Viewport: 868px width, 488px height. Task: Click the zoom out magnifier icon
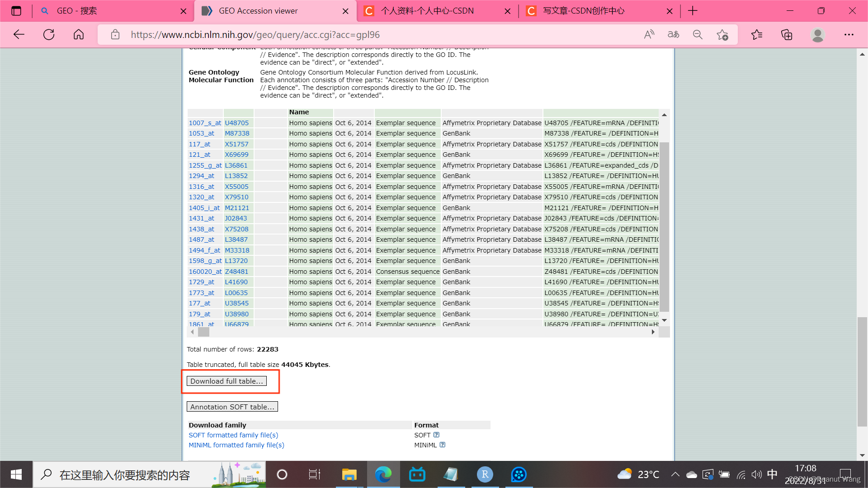click(698, 35)
